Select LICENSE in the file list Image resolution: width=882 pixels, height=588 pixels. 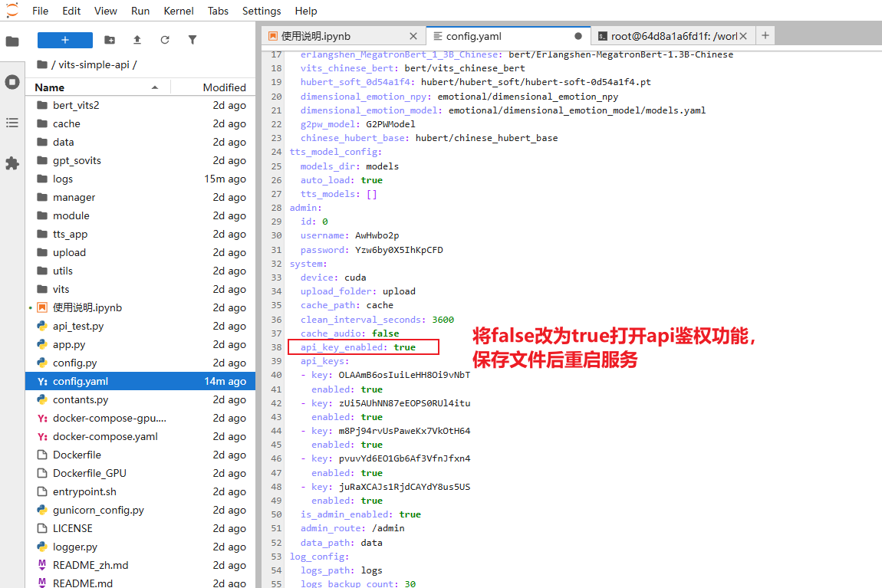(x=140, y=528)
